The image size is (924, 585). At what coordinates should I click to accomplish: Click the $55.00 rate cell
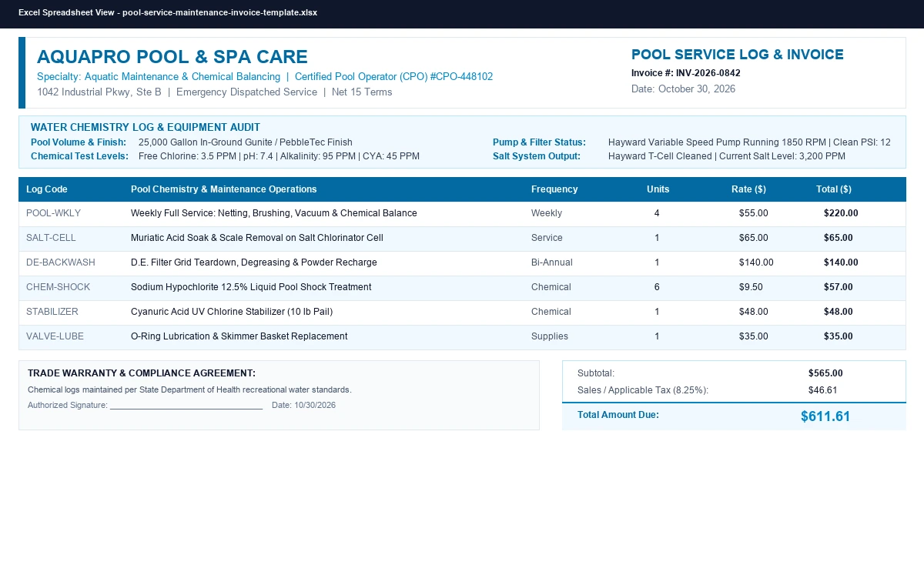tap(754, 213)
